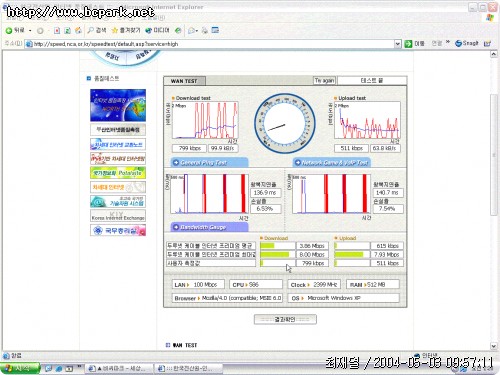
Task: Open the SnagIt toolbar item
Action: point(467,43)
